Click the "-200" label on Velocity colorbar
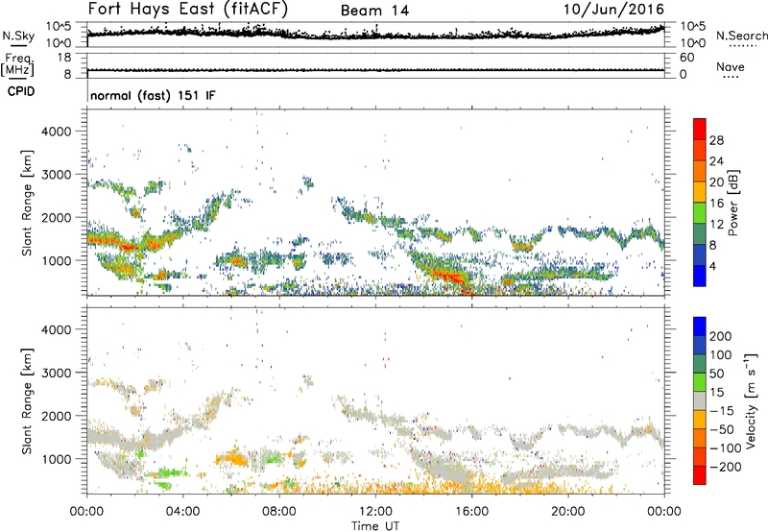 [725, 467]
